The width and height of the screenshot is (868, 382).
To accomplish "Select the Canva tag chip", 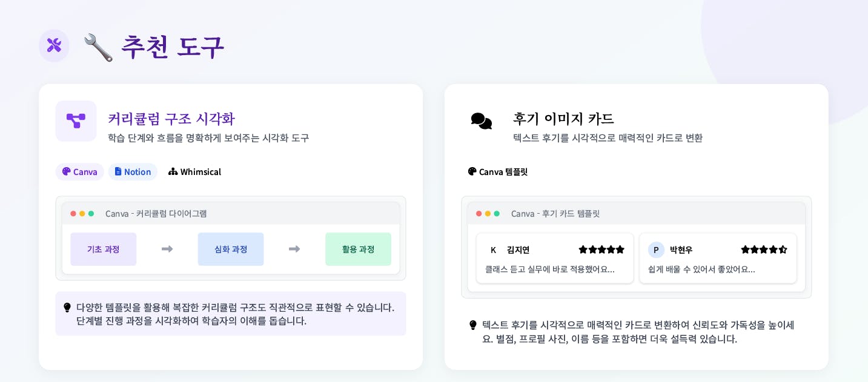I will [x=80, y=172].
